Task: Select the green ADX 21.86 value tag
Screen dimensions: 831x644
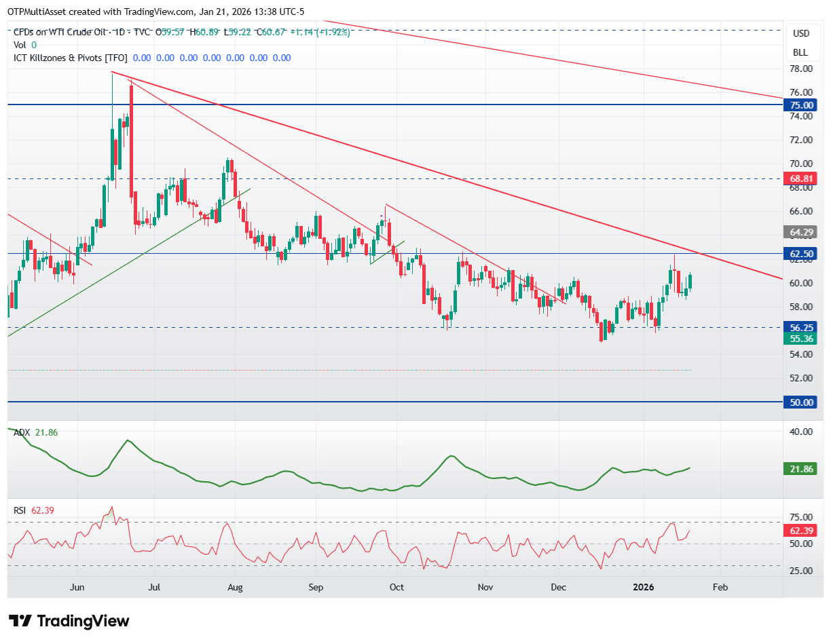Action: tap(801, 469)
